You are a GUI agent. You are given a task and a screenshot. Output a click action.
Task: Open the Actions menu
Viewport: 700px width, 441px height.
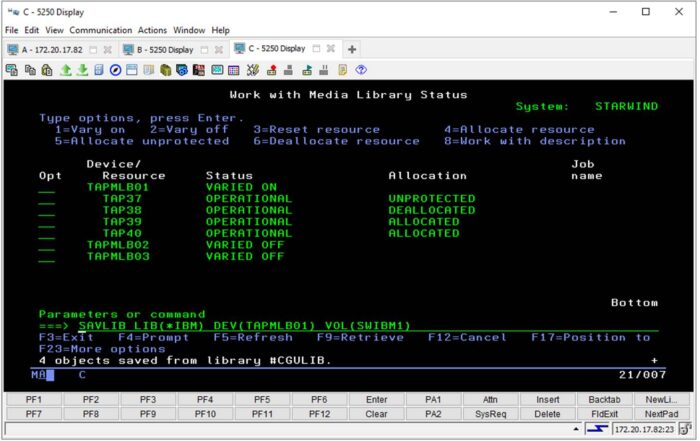pyautogui.click(x=152, y=30)
